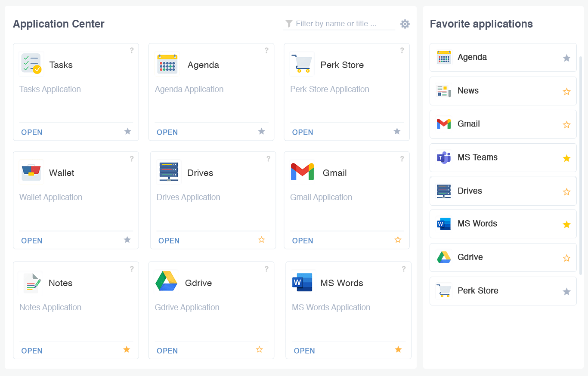Click News icon in Favorite applications
The width and height of the screenshot is (588, 376).
point(444,91)
